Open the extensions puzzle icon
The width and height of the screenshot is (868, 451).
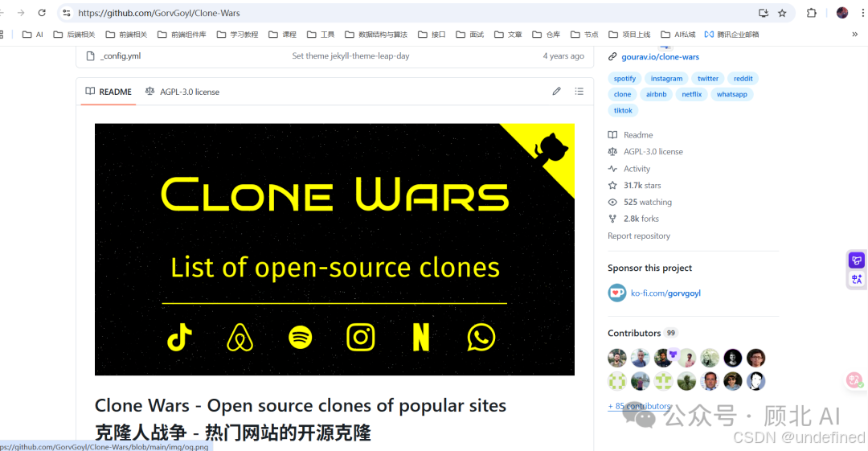812,13
